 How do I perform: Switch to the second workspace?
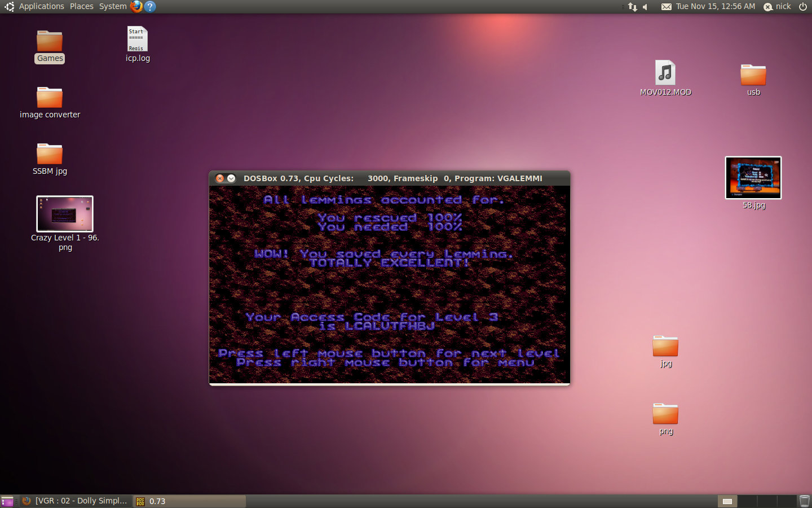747,501
